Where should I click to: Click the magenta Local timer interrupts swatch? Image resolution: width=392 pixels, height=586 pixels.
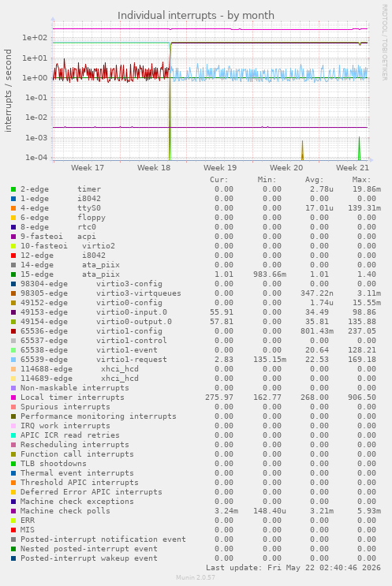tap(13, 398)
